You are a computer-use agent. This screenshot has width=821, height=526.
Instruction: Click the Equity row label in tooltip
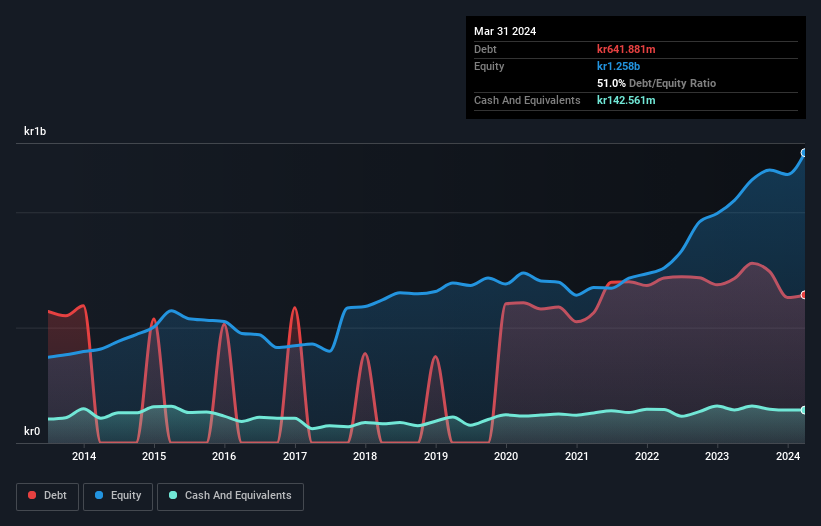[489, 66]
